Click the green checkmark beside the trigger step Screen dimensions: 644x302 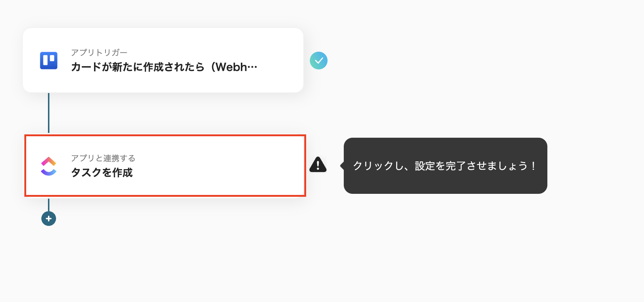pyautogui.click(x=319, y=60)
